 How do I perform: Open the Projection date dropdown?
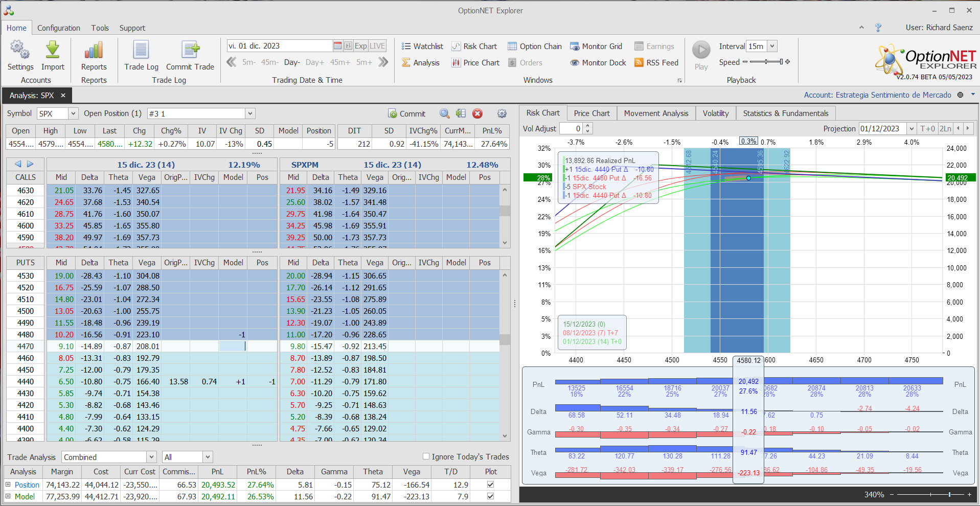[x=911, y=129]
